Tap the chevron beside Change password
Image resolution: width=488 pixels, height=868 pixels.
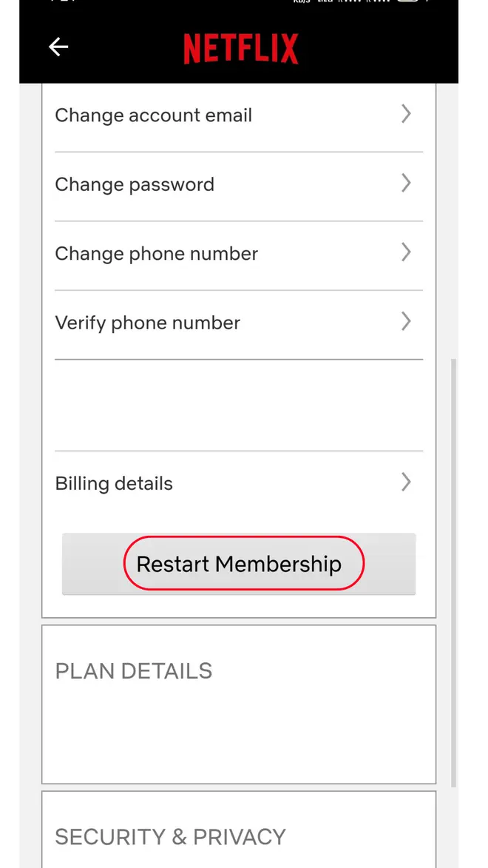pos(405,183)
